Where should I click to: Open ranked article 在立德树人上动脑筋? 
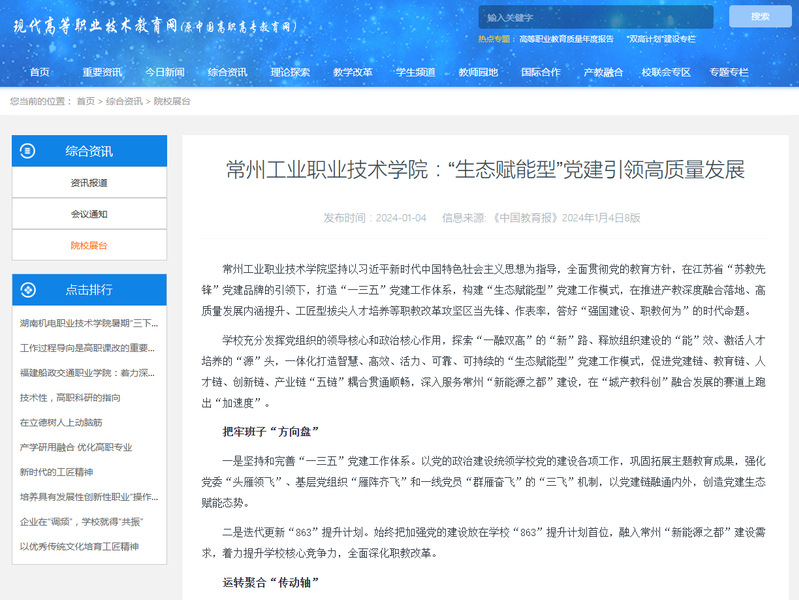(x=61, y=422)
